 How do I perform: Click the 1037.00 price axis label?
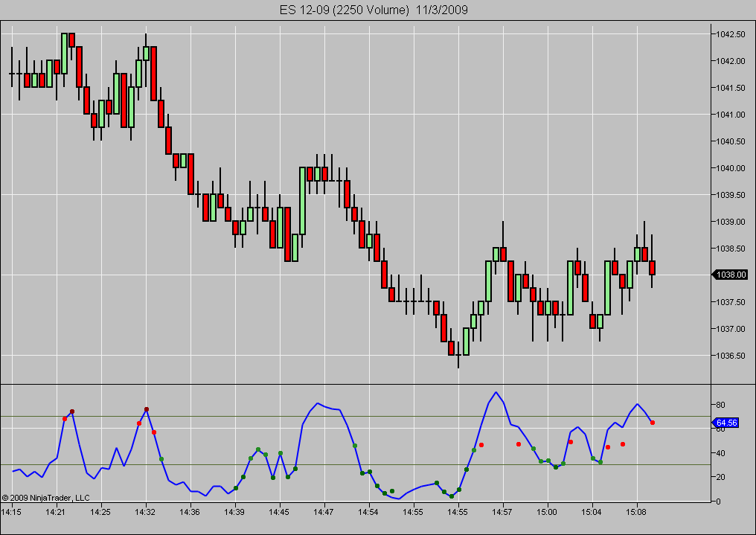(731, 329)
